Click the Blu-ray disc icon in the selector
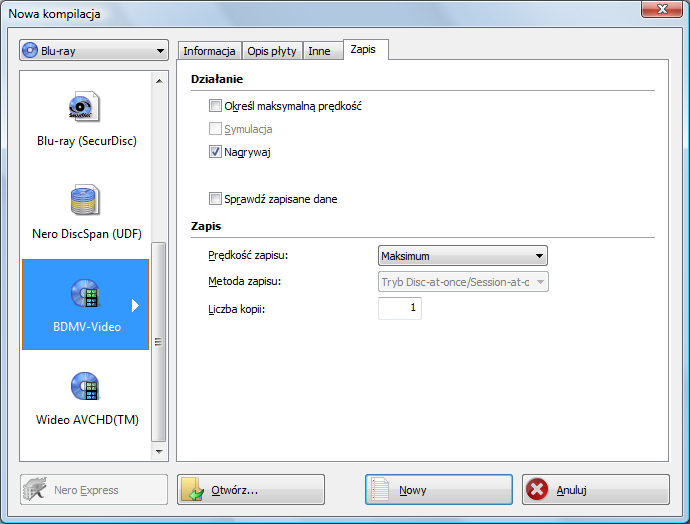The width and height of the screenshot is (690, 524). pyautogui.click(x=30, y=50)
